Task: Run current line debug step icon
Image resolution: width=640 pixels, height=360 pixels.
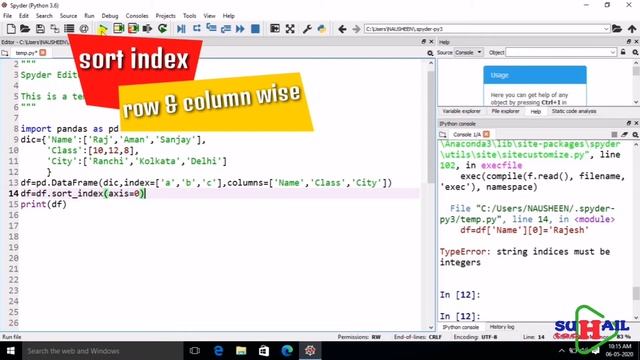Action: click(x=197, y=29)
